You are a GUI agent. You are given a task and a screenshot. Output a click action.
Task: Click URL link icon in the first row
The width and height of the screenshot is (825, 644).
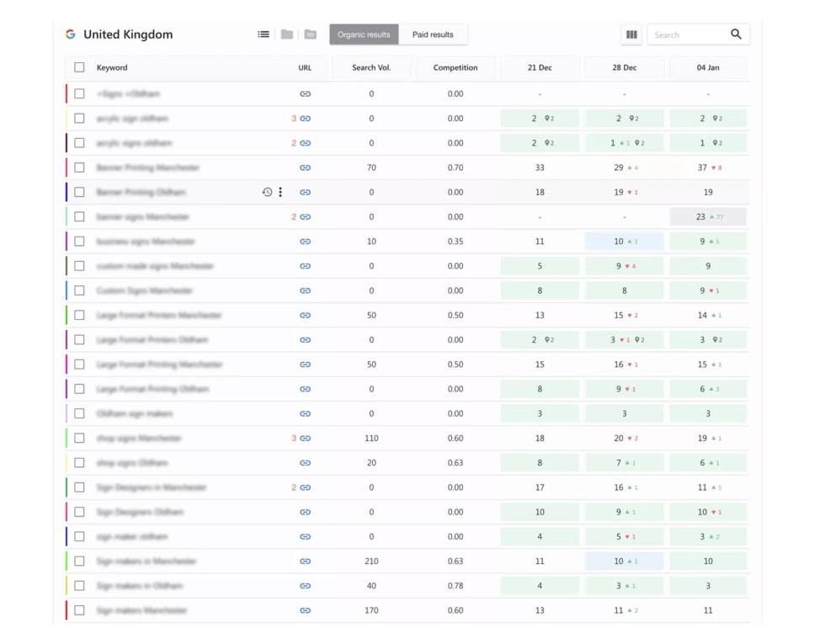pos(305,94)
